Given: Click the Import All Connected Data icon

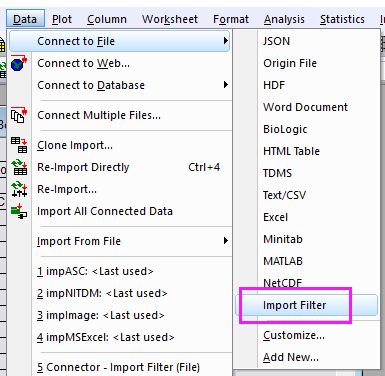Looking at the screenshot, I should 19,211.
